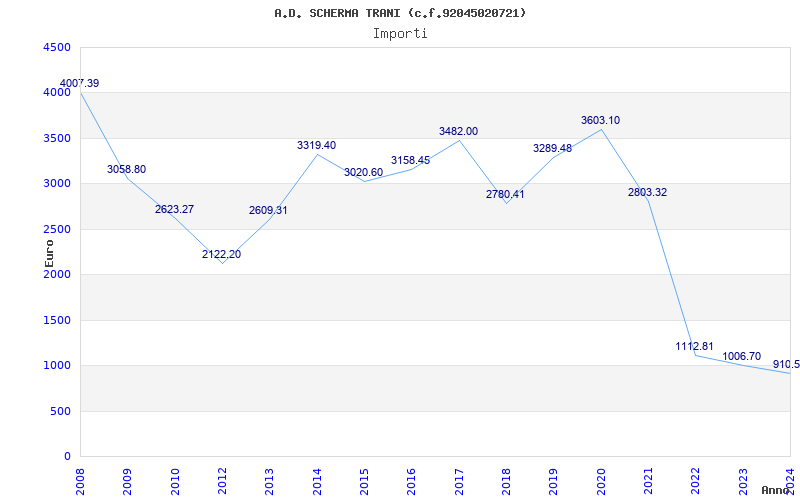The image size is (800, 500).
Task: Select the 3289.48 data label
Action: (553, 148)
